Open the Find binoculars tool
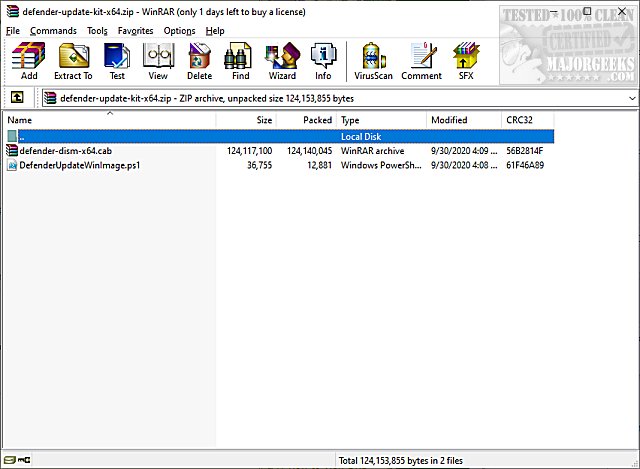 240,61
